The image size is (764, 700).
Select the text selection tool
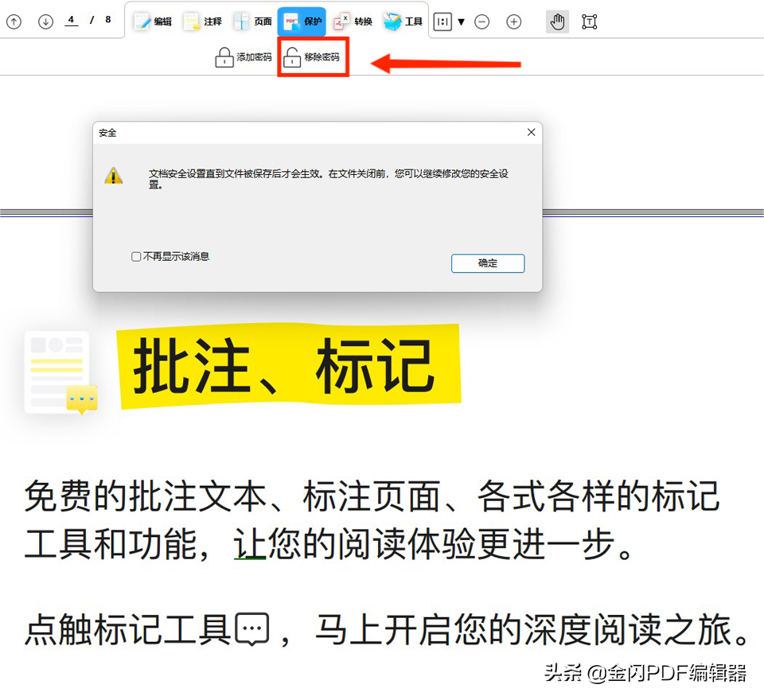[589, 22]
